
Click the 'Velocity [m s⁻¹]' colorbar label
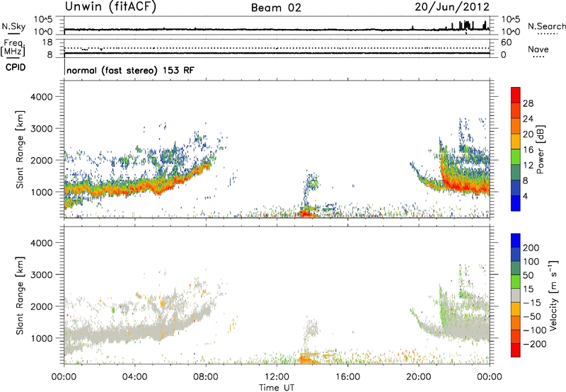[x=553, y=295]
